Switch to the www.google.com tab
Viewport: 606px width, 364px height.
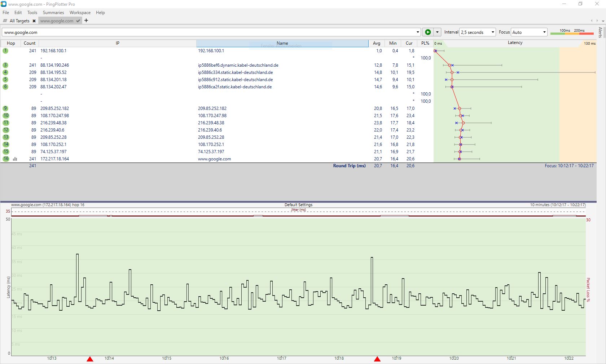[x=57, y=21]
